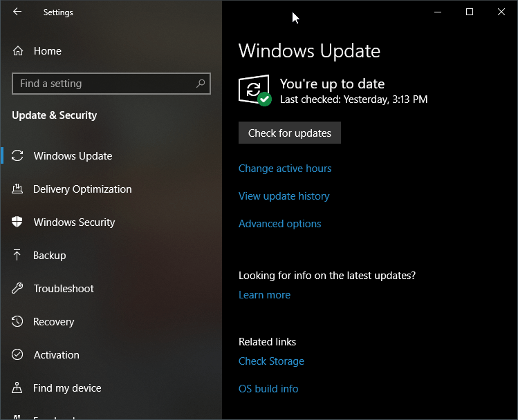Screen dimensions: 518x420
Task: Select the Windows Update sync icon
Action: tap(17, 155)
